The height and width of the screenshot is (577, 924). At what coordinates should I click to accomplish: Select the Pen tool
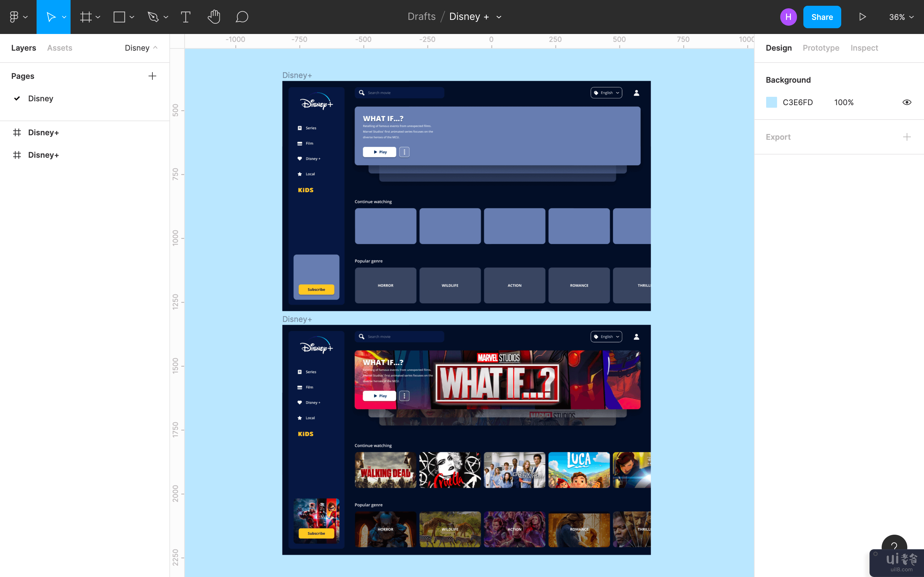click(x=153, y=17)
